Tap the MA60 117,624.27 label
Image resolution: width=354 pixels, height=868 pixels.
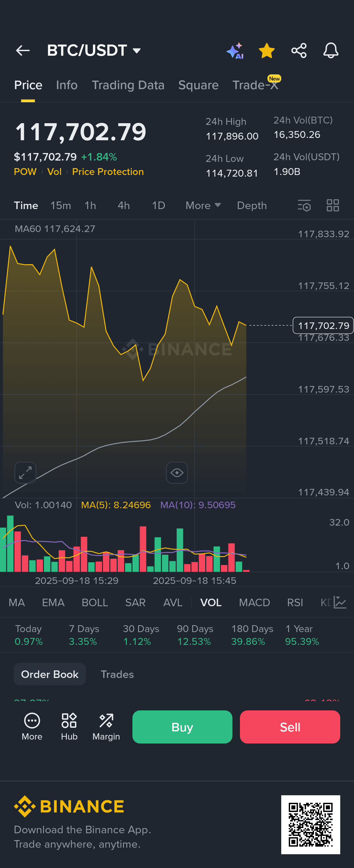click(x=55, y=229)
